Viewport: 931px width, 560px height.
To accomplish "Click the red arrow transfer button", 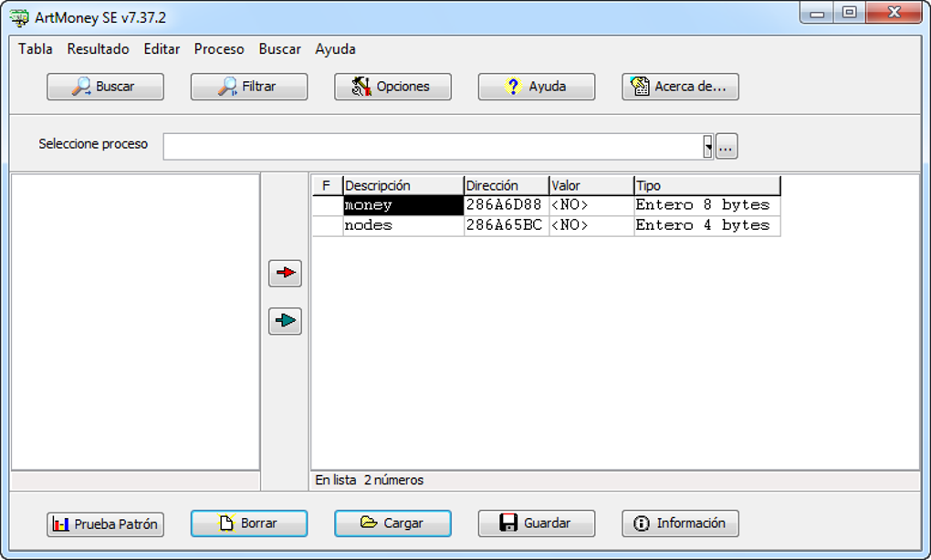I will tap(285, 273).
